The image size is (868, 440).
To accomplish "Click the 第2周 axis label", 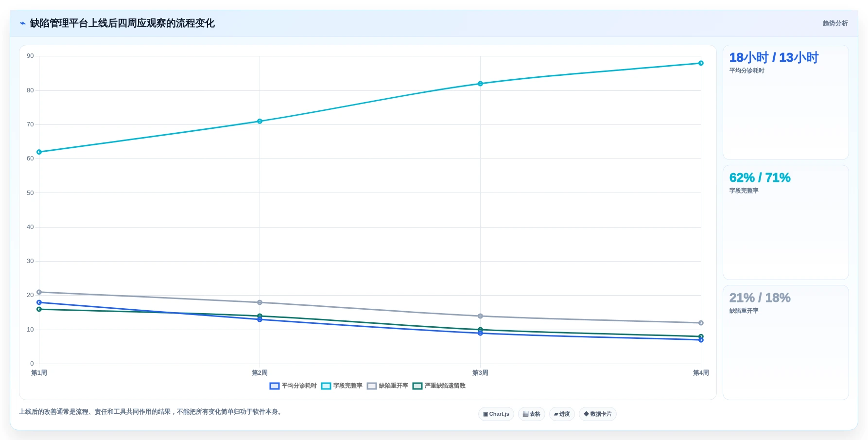I will 260,373.
